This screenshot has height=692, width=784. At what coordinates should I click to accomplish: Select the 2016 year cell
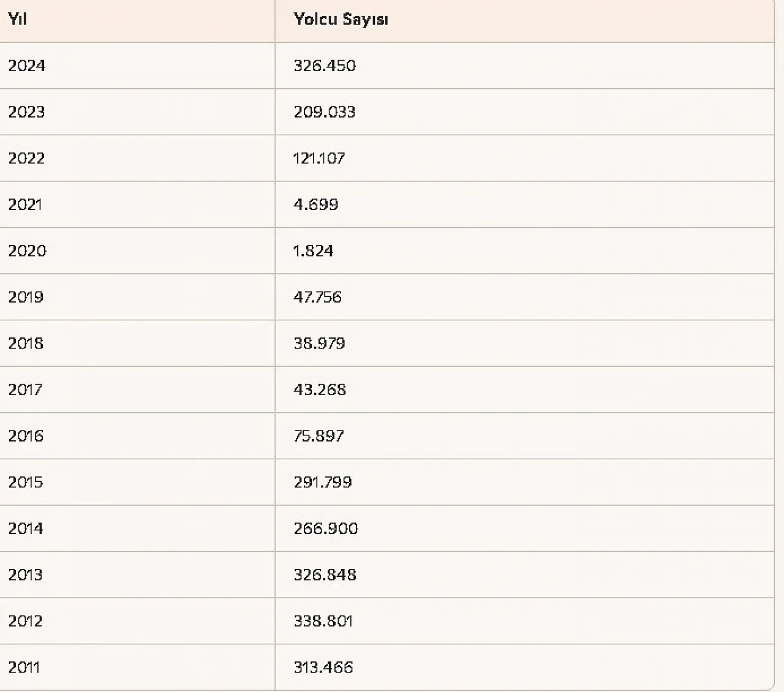[26, 436]
